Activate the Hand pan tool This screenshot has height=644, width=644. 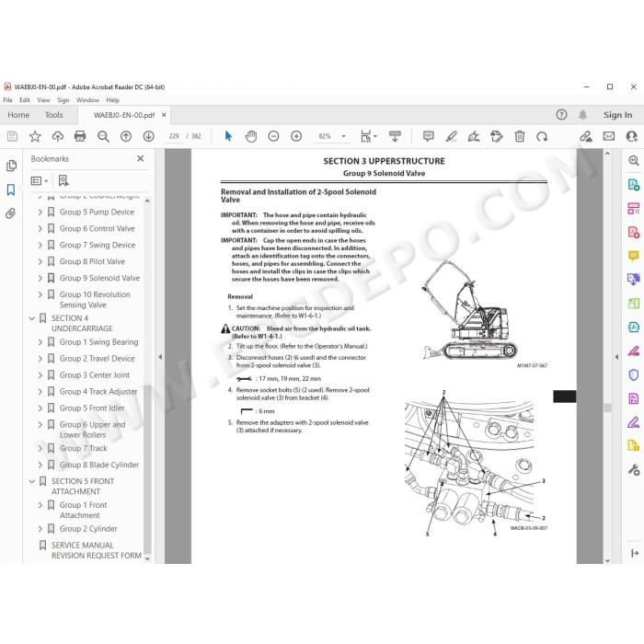[x=251, y=136]
